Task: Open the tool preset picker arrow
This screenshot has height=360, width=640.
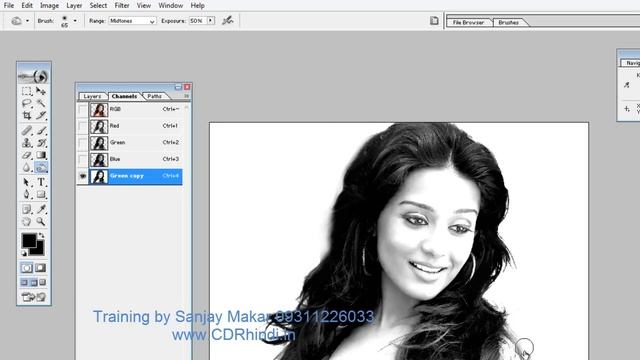Action: 27,21
